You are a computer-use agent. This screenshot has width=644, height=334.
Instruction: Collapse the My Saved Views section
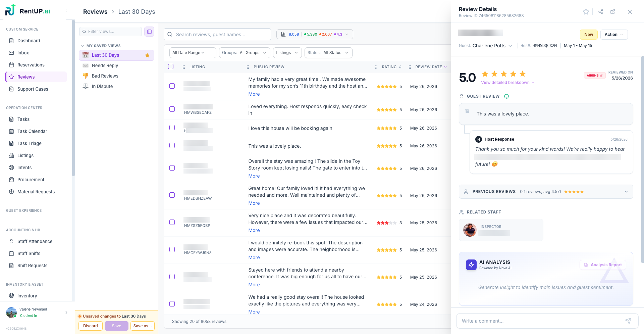coord(83,46)
